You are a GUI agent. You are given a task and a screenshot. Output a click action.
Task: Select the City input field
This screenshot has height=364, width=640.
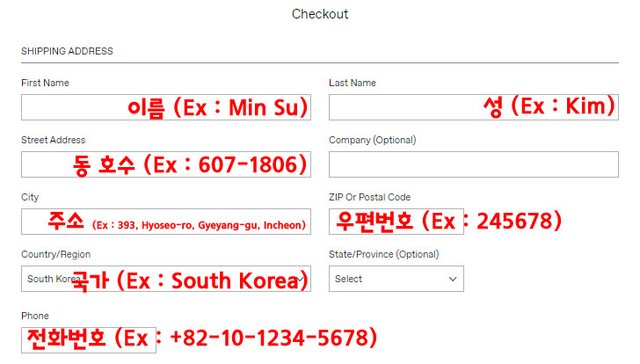(x=166, y=222)
